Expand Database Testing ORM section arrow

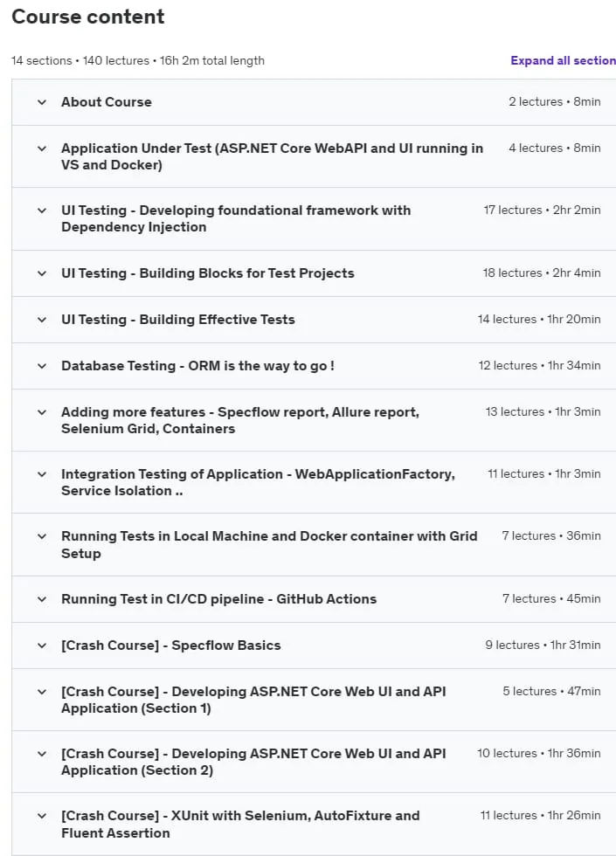point(42,366)
